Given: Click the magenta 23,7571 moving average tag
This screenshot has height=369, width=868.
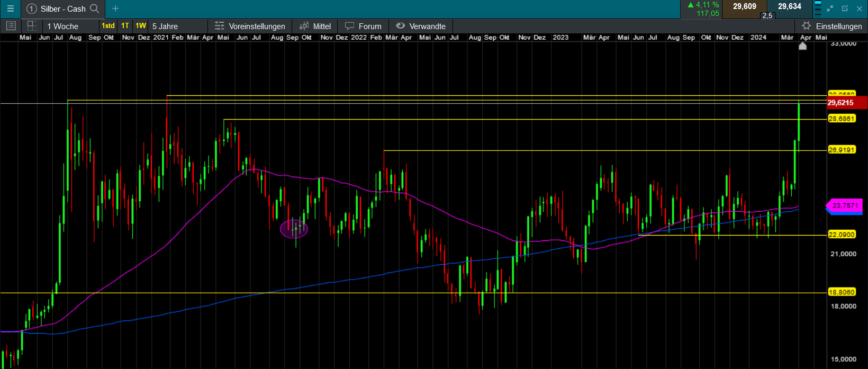Looking at the screenshot, I should [x=845, y=205].
